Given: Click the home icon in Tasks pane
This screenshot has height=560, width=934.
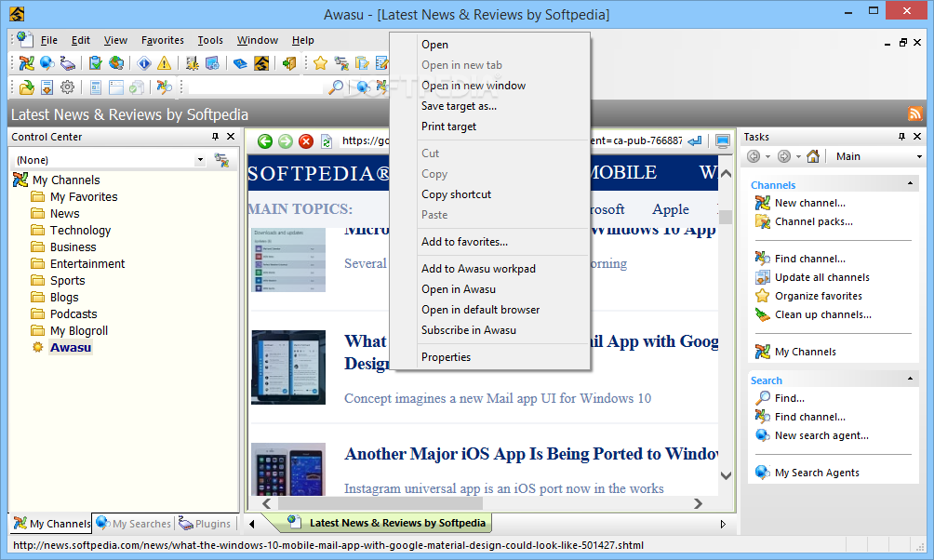Looking at the screenshot, I should point(812,156).
